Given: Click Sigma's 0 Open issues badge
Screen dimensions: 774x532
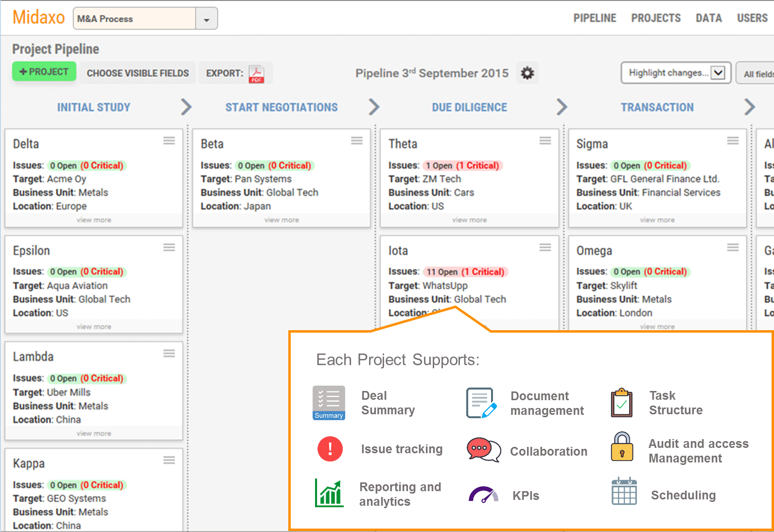Looking at the screenshot, I should (x=651, y=165).
